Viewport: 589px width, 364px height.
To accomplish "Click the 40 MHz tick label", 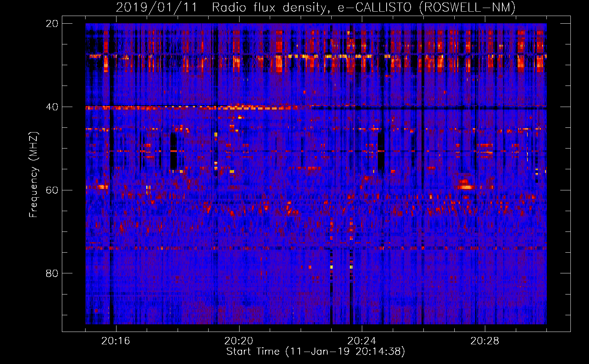I will (52, 107).
